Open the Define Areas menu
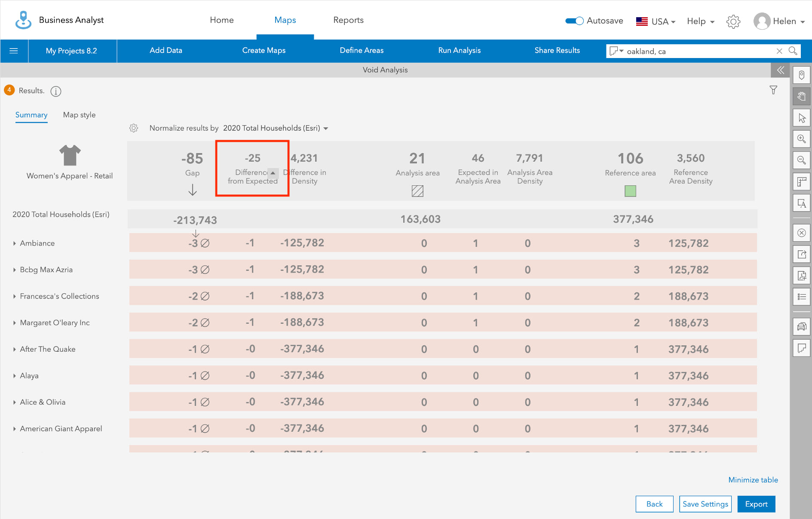 click(362, 51)
